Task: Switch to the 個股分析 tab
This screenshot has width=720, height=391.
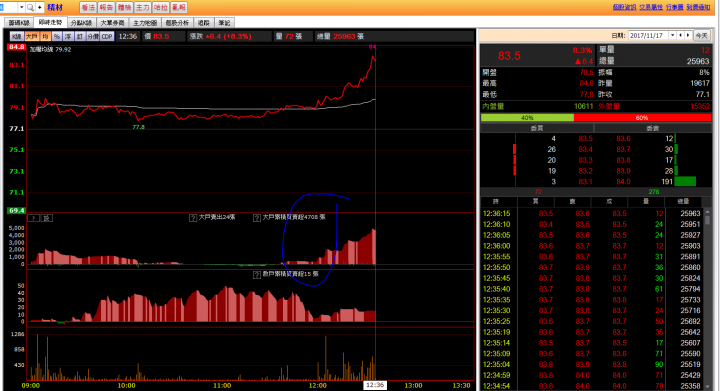Action: [177, 22]
